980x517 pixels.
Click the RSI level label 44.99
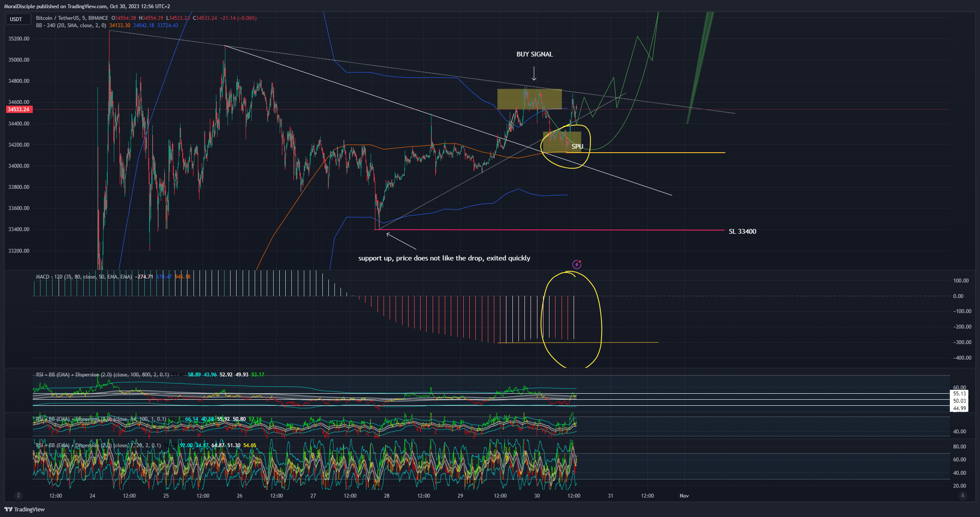[x=959, y=408]
